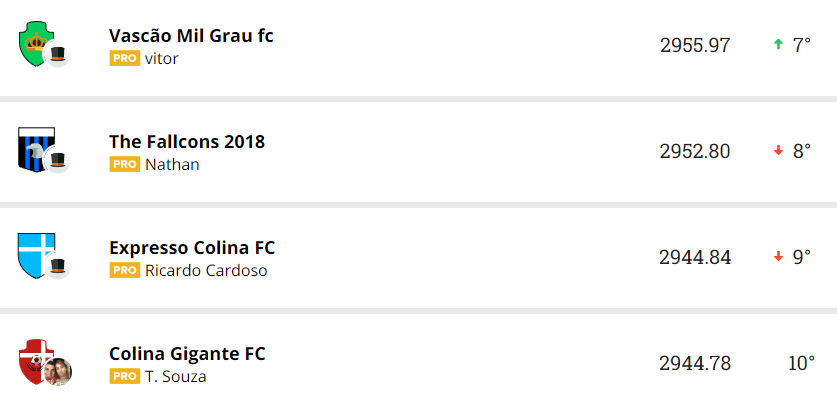Click PRO badge next to Nathan
Screen dimensions: 837x405
click(124, 164)
